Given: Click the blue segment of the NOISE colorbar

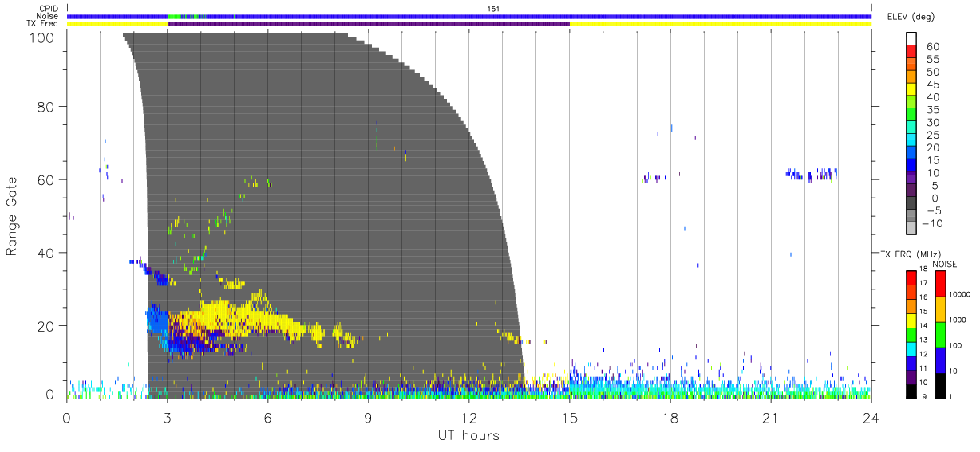Looking at the screenshot, I should tap(940, 360).
